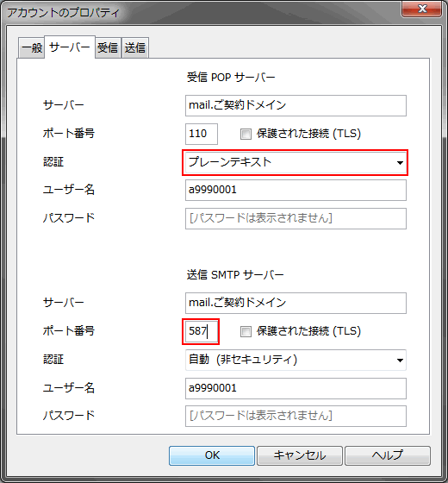The image size is (448, 483).
Task: Click the SMTP username field
Action: [x=296, y=388]
